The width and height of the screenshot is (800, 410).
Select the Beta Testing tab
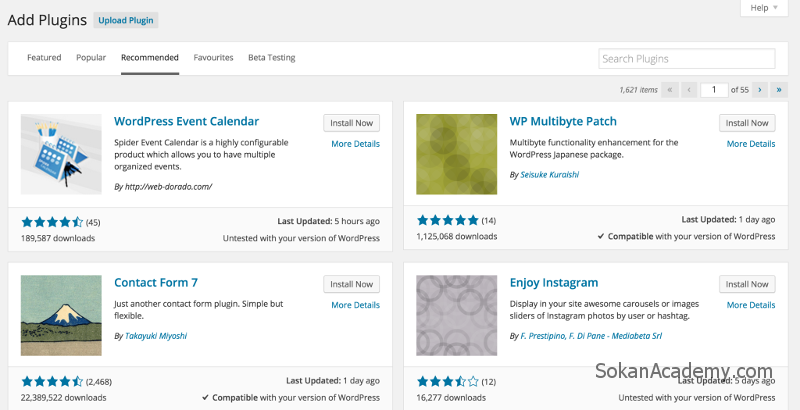point(271,58)
